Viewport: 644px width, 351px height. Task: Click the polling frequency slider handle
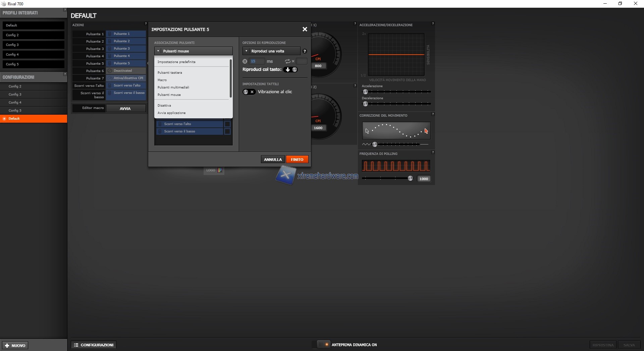410,179
